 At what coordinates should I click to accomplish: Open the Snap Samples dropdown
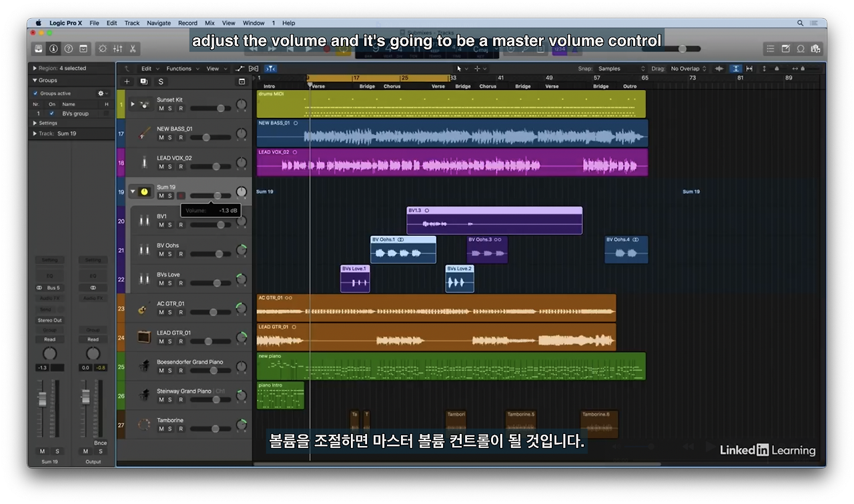pos(621,69)
